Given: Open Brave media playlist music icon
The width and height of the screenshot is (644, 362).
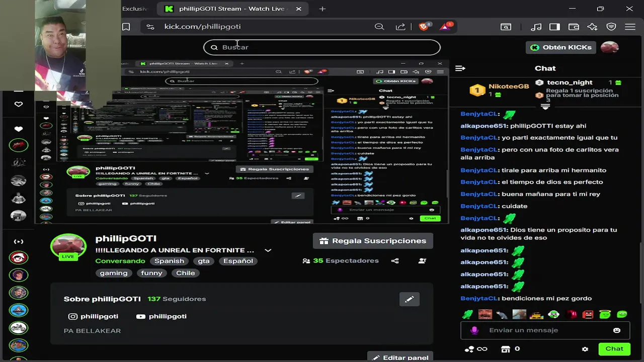Looking at the screenshot, I should point(536,27).
